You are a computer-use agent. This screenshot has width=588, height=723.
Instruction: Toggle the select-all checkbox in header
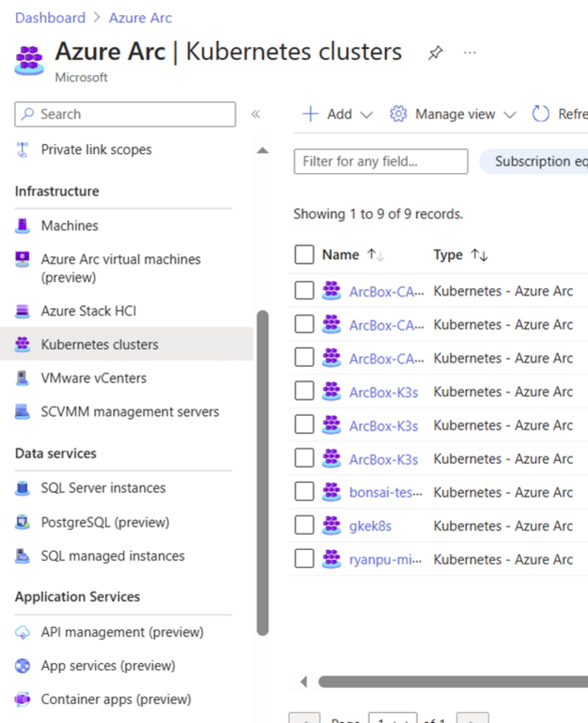click(304, 254)
